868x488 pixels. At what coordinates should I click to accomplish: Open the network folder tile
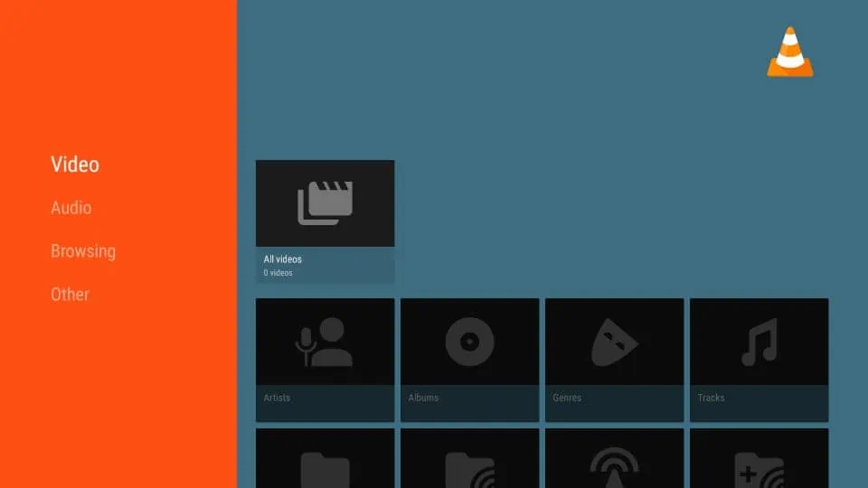[x=469, y=465]
